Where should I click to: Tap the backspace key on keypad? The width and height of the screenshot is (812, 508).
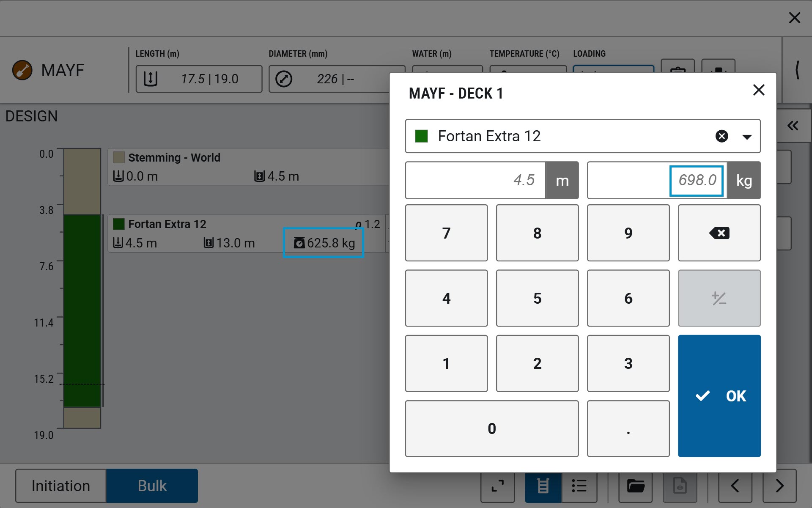pyautogui.click(x=719, y=233)
